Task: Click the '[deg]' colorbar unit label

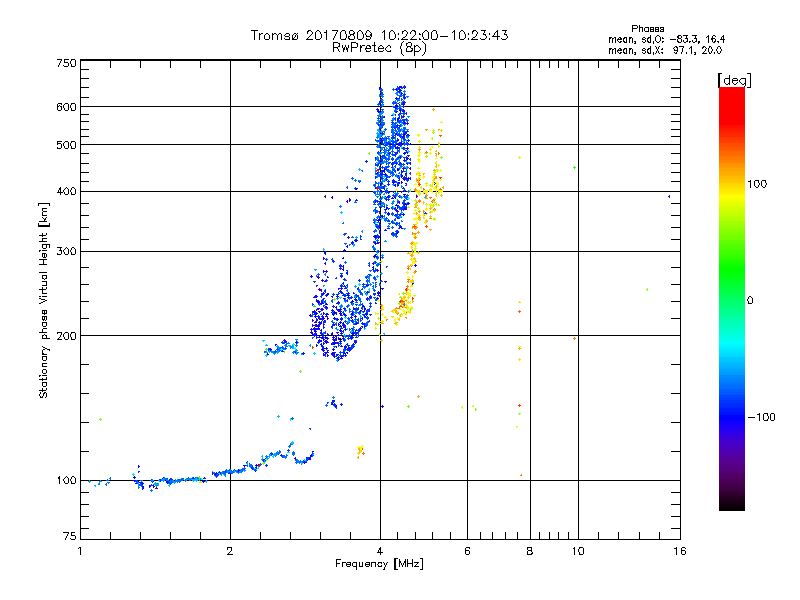Action: (734, 80)
